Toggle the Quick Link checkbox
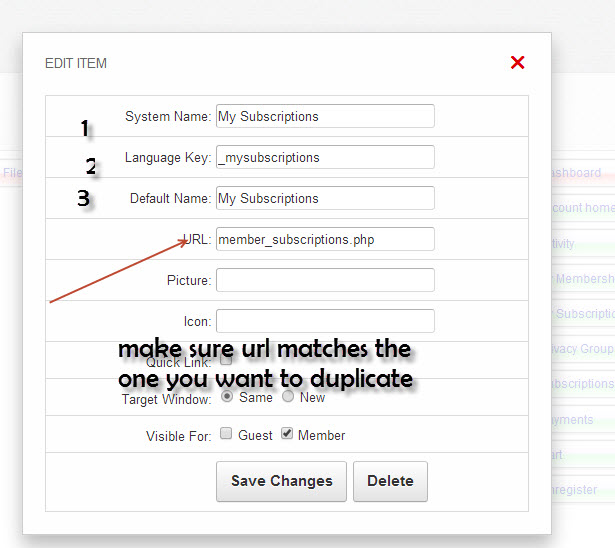The width and height of the screenshot is (615, 548). point(226,360)
